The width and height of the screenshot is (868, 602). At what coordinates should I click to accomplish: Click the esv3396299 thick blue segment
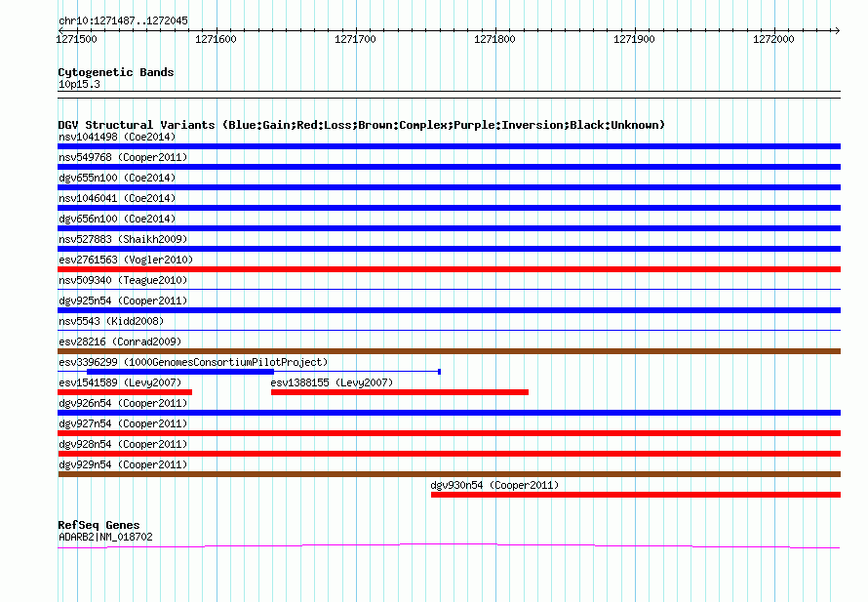[180, 372]
